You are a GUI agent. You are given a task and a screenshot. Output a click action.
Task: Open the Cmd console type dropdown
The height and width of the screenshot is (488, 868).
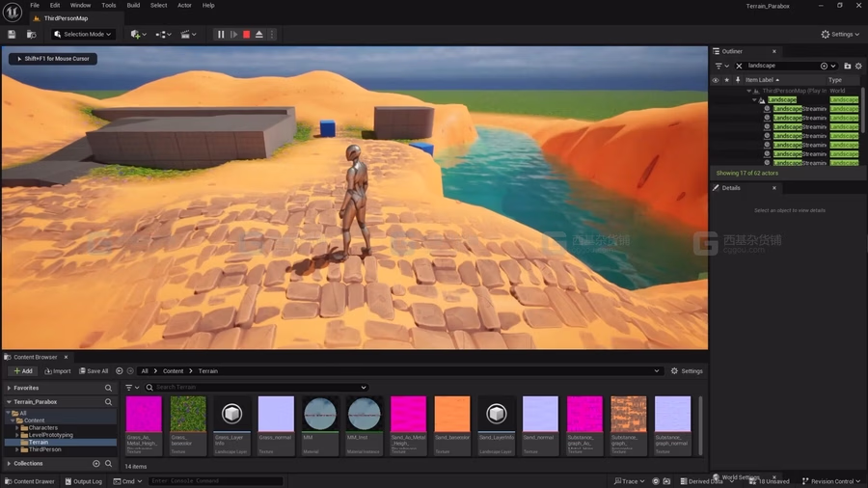pos(128,481)
